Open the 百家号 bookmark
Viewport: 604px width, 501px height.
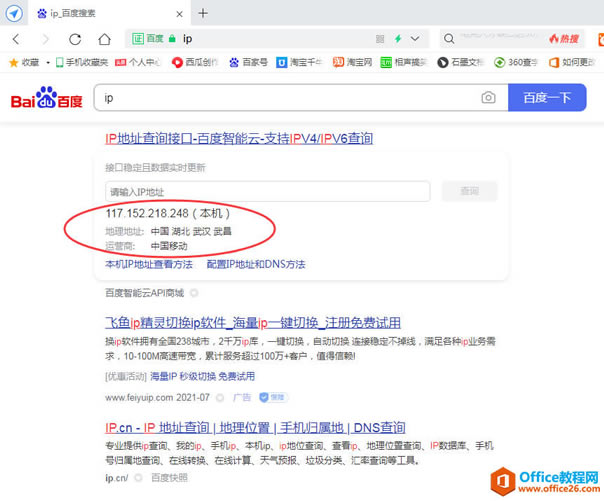(x=248, y=62)
